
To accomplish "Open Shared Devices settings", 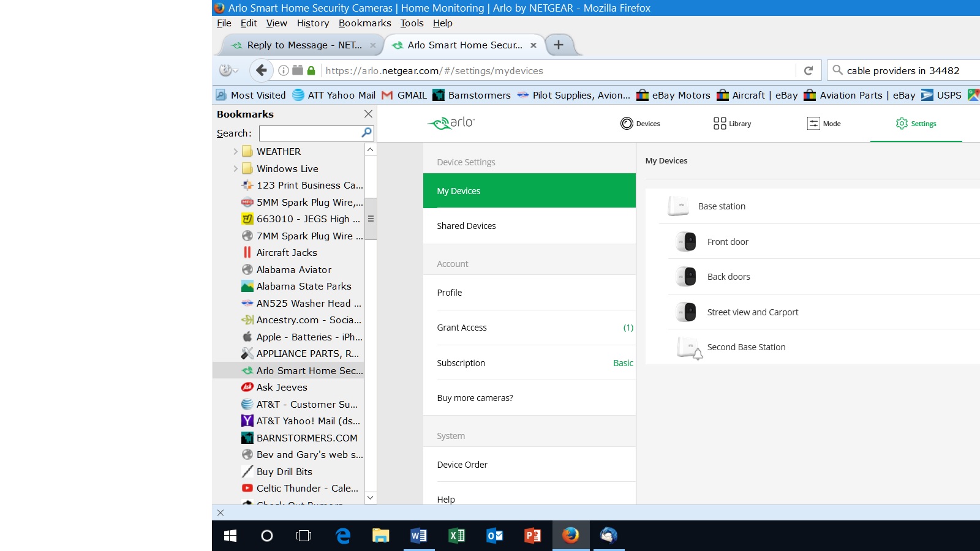I will pyautogui.click(x=529, y=226).
